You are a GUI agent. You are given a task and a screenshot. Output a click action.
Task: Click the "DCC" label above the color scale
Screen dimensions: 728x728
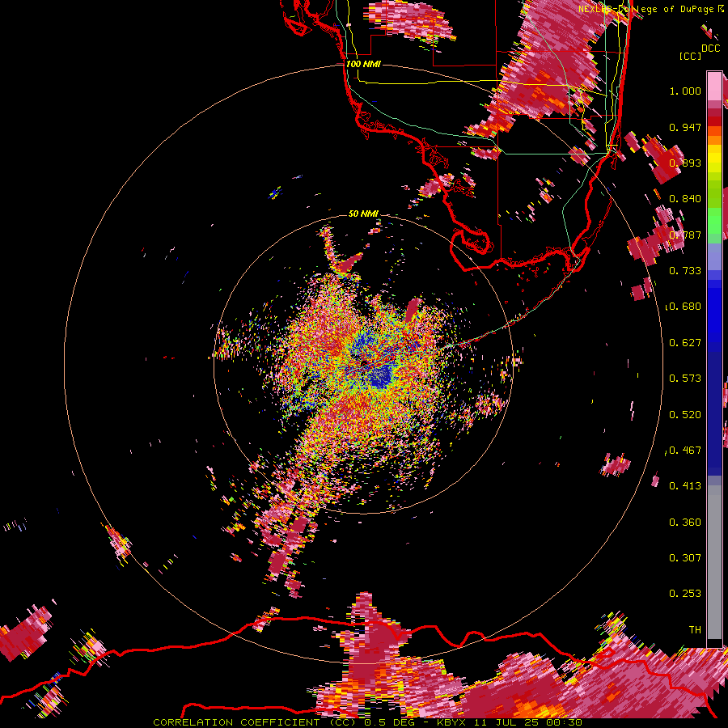[x=710, y=48]
